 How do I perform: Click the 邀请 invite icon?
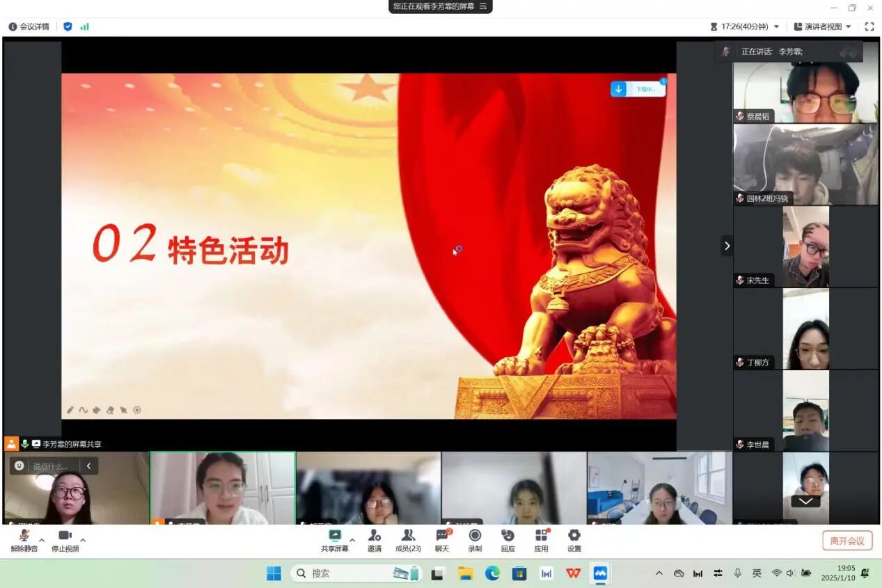tap(375, 539)
